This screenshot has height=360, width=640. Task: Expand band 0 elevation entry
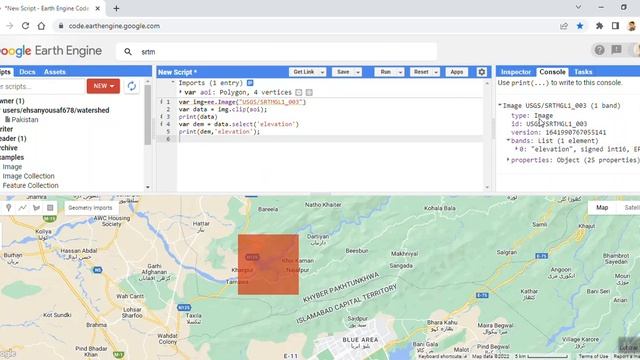tap(516, 149)
